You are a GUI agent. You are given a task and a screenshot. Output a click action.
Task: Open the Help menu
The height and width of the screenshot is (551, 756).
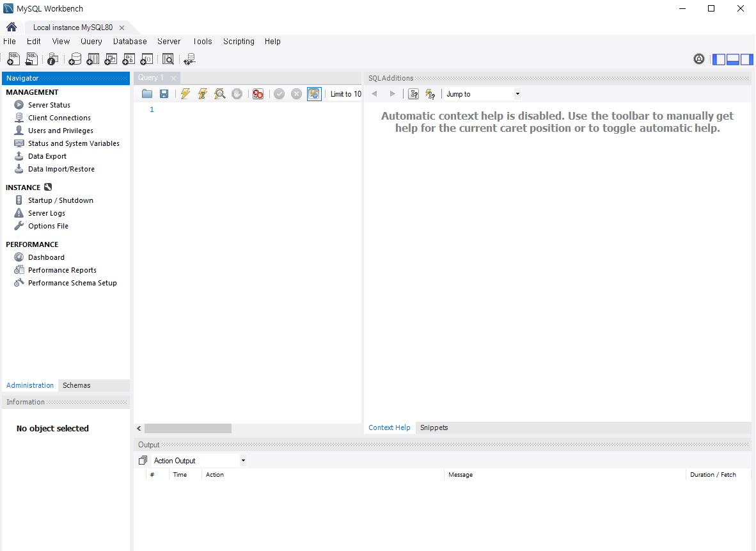(x=272, y=41)
